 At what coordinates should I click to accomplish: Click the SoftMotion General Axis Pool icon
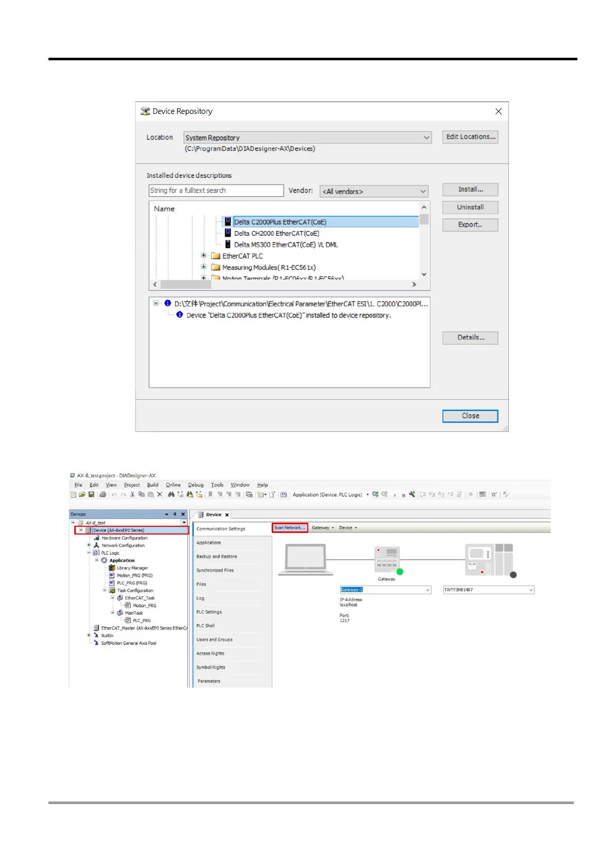[96, 643]
